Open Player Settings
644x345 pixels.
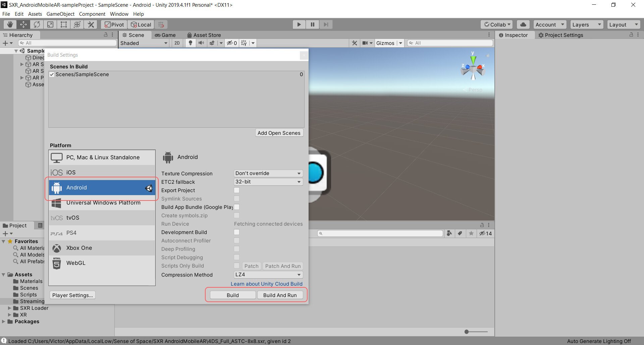point(72,295)
